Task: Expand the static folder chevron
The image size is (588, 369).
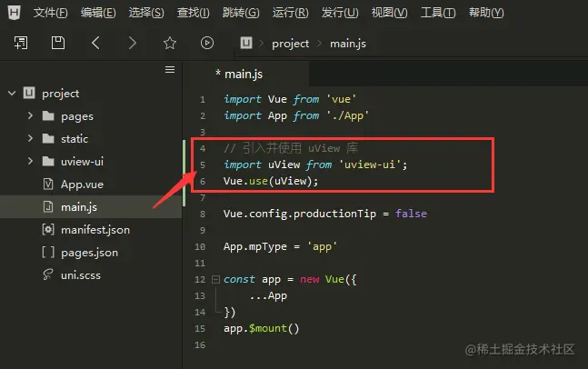Action: point(30,138)
